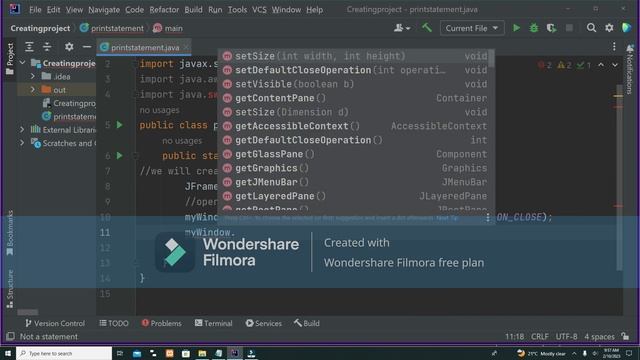
Task: Open Project panel options gear
Action: click(69, 47)
